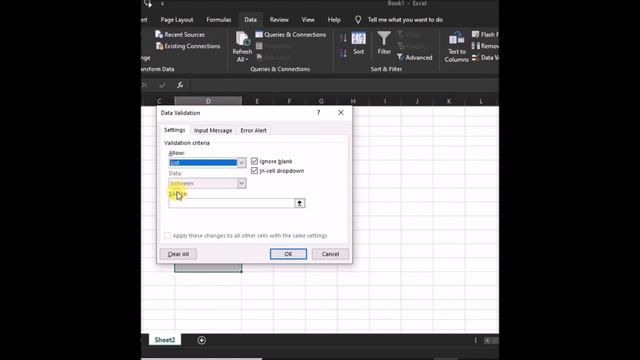Open the Data criteria dropdown
The height and width of the screenshot is (360, 640).
(x=242, y=183)
